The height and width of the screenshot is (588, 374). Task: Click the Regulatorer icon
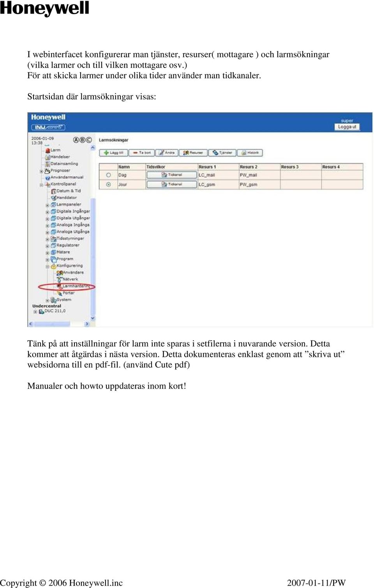(54, 245)
